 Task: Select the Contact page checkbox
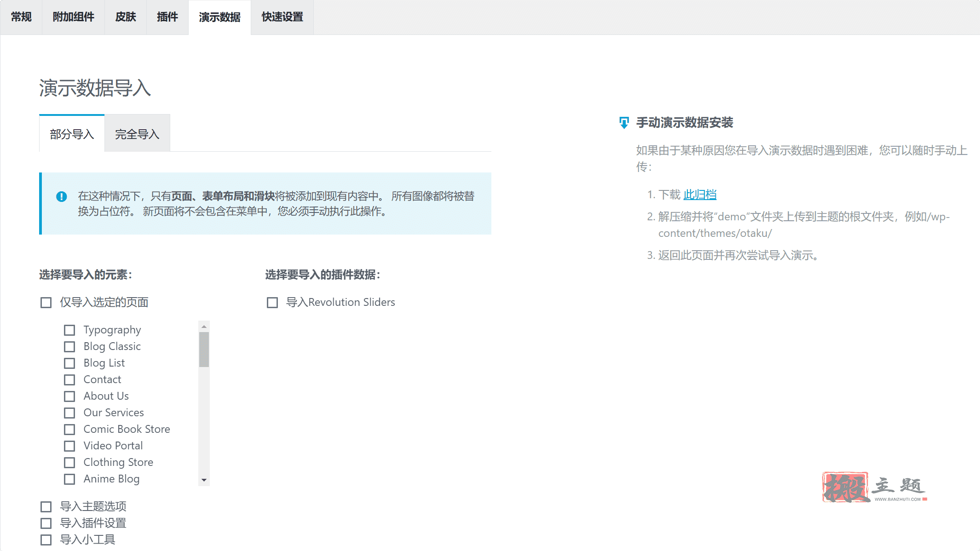pyautogui.click(x=69, y=380)
